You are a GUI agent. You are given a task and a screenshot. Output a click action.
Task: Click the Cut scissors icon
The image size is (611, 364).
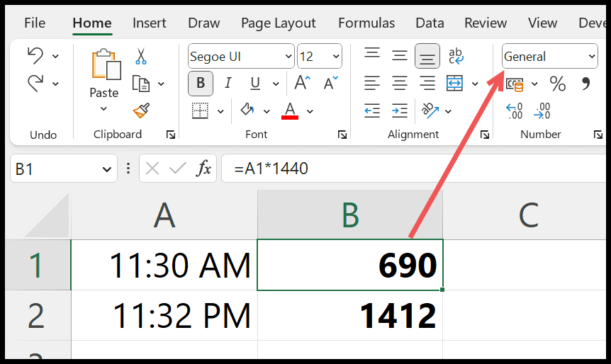[140, 56]
